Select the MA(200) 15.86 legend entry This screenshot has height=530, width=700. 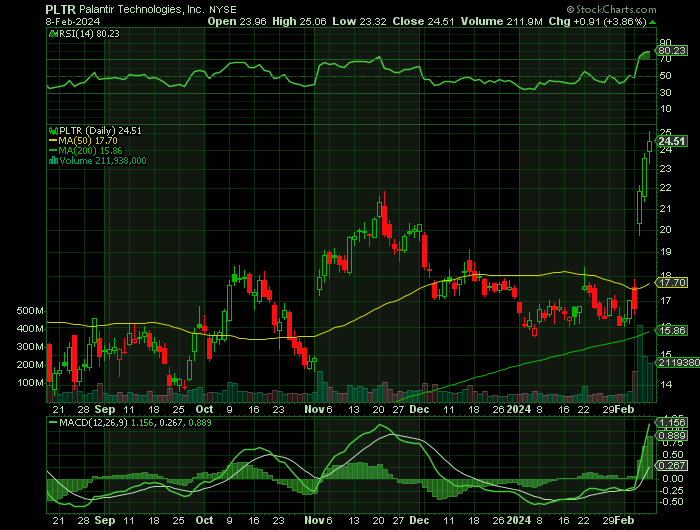pos(91,151)
